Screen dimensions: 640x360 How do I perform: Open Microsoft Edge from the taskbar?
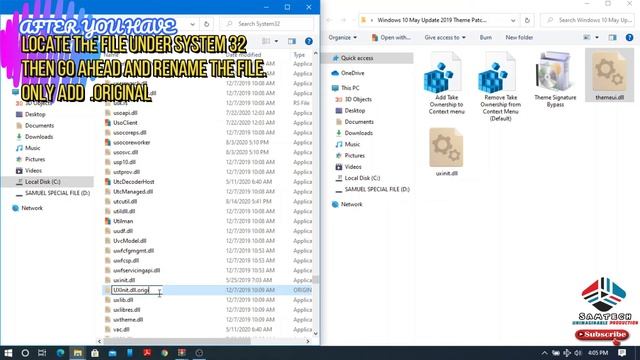coord(60,353)
